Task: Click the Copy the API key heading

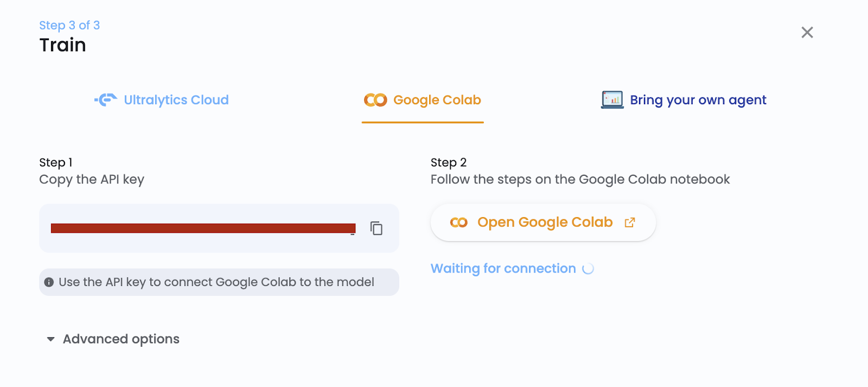Action: (x=92, y=180)
